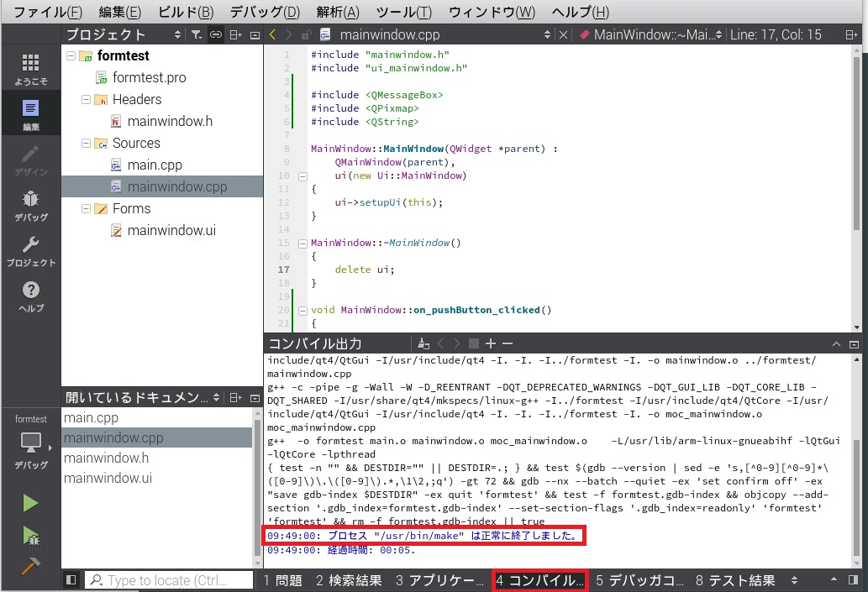Open the プロジェクト mode with wrench icon

tap(30, 251)
